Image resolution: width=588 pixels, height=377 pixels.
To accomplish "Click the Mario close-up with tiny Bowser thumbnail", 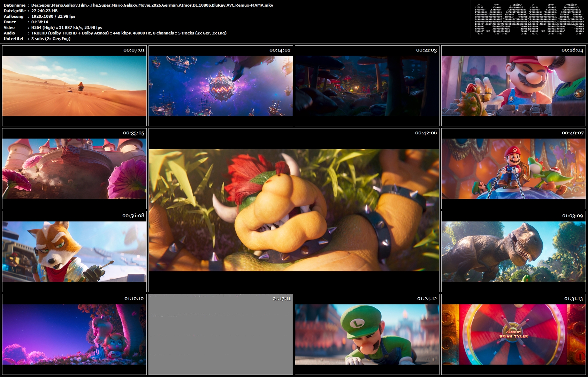I will pos(513,86).
